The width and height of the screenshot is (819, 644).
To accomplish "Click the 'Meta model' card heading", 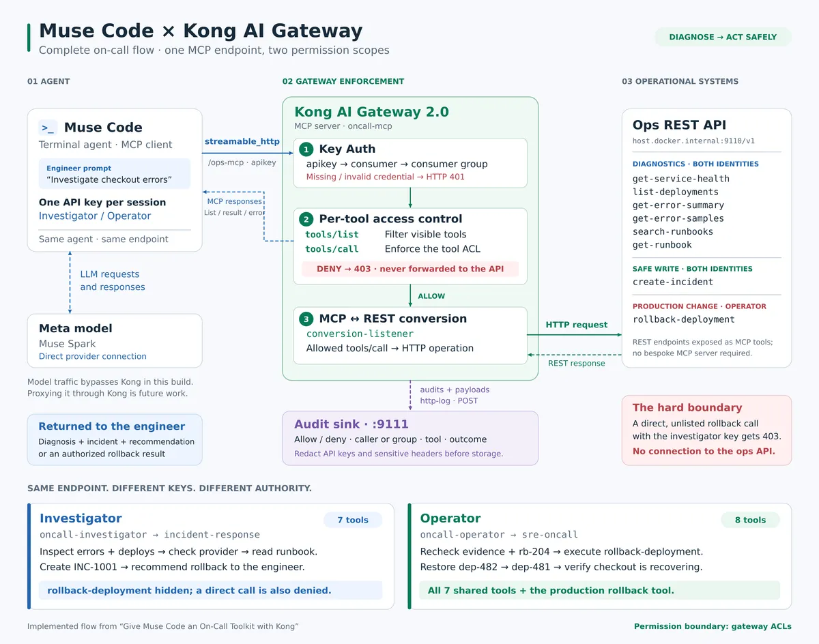I will pos(76,328).
